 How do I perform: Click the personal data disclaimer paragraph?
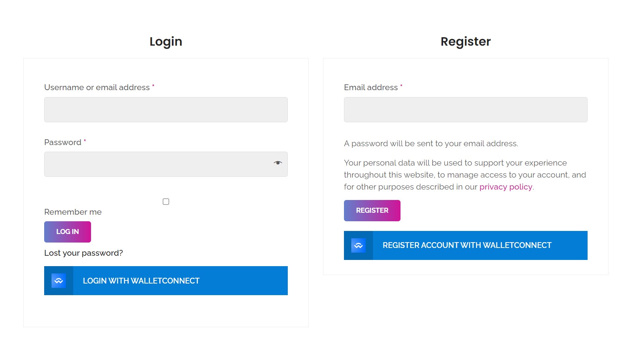465,174
